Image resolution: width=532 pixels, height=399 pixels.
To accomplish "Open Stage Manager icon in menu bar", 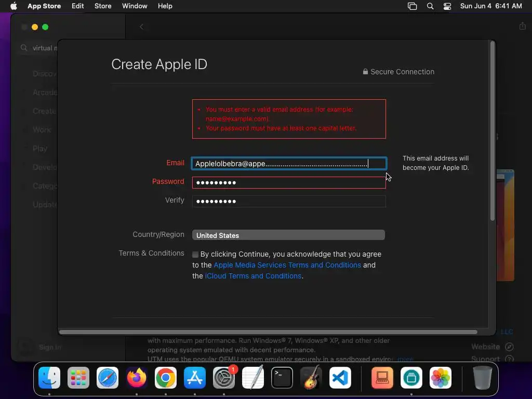I will click(412, 6).
